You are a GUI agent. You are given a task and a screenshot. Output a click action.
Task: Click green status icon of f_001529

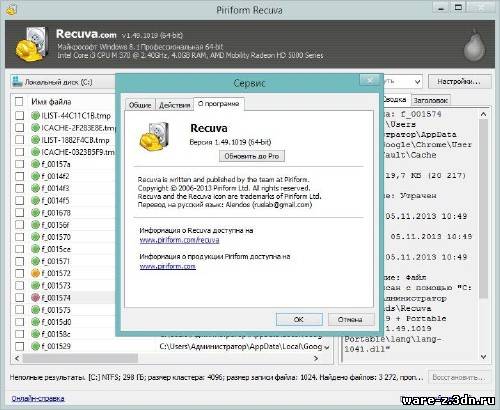pos(35,346)
